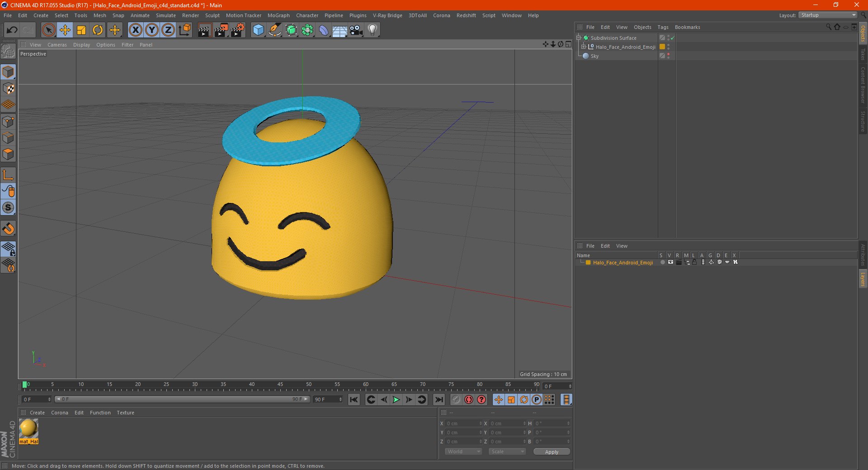The width and height of the screenshot is (868, 470).
Task: Open viewport Cameras menu
Action: click(57, 45)
